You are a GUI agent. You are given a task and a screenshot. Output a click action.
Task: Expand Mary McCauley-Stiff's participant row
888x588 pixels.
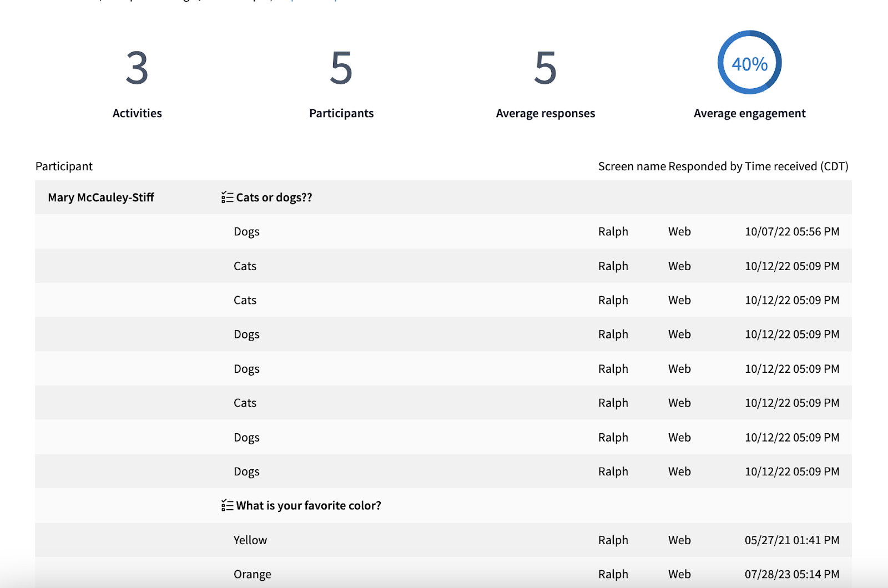click(101, 197)
